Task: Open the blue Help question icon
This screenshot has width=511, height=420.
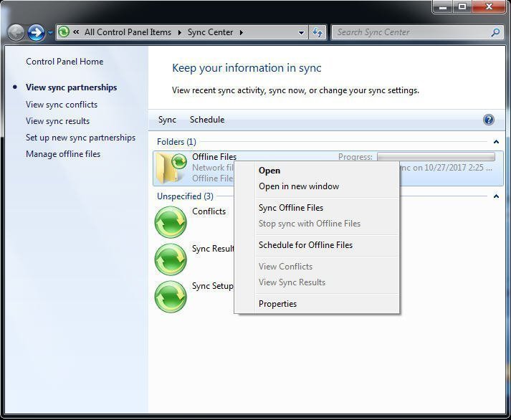Action: pyautogui.click(x=489, y=120)
